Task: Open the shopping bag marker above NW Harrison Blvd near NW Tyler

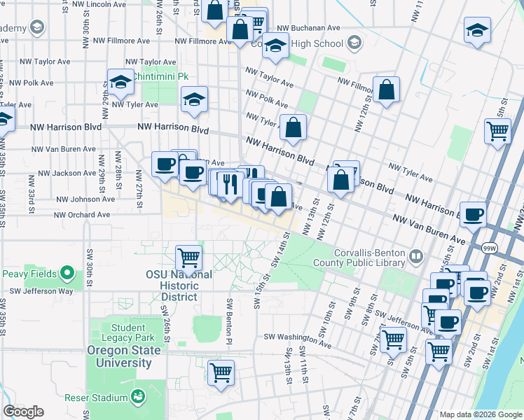Action: point(293,127)
